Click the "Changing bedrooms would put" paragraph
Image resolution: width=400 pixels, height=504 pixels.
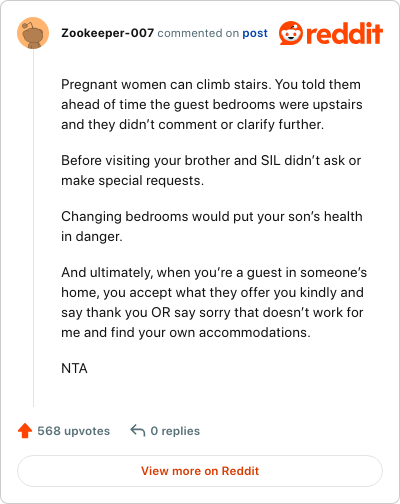click(212, 226)
